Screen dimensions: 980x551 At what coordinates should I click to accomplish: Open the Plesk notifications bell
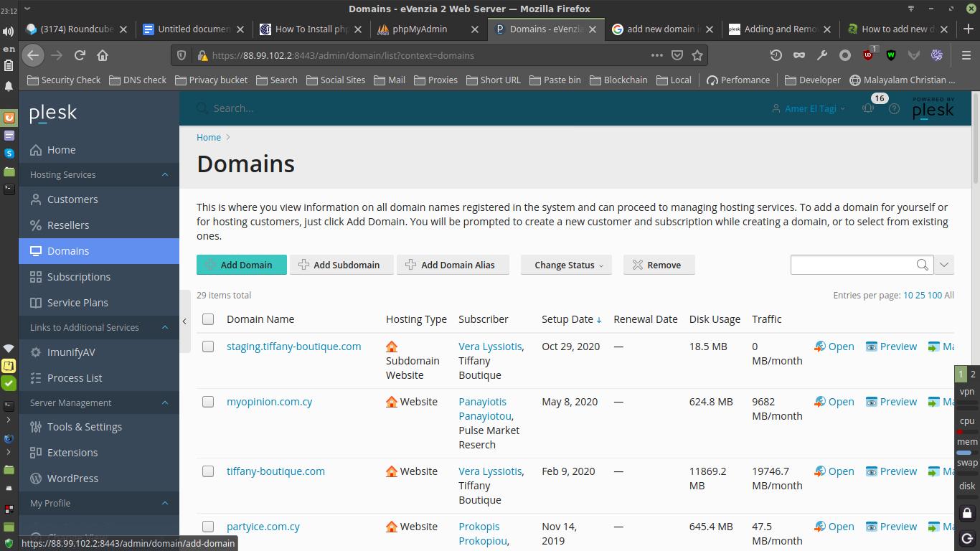point(868,108)
